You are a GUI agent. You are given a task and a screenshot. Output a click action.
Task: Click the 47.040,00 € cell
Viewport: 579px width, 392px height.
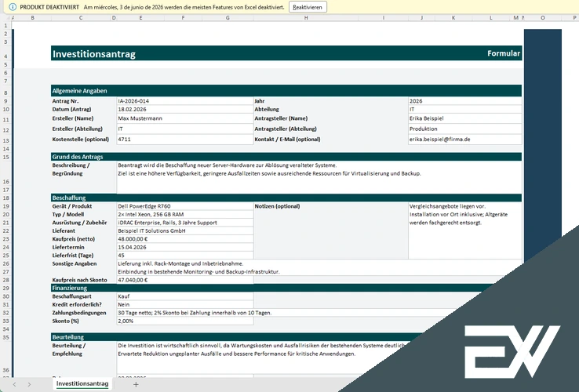[185, 280]
